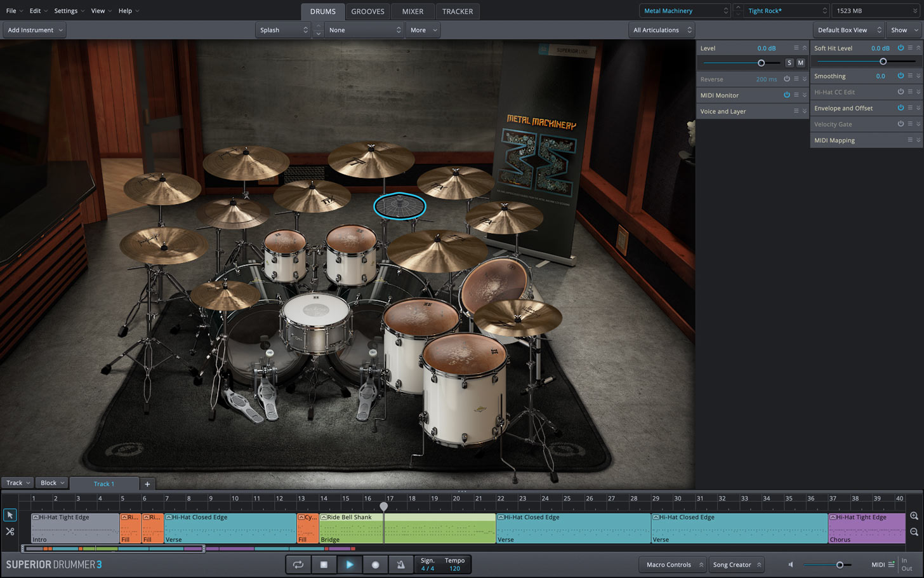
Task: Stop playback with the stop button
Action: [324, 564]
